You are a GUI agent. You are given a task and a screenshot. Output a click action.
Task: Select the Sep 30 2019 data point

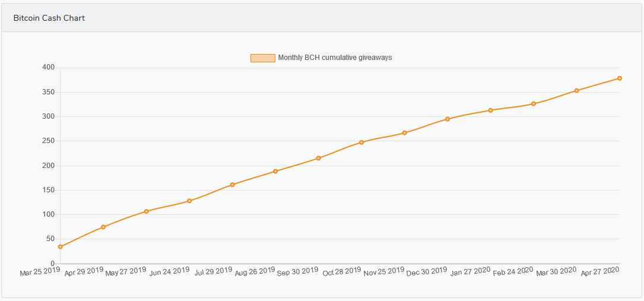point(318,158)
